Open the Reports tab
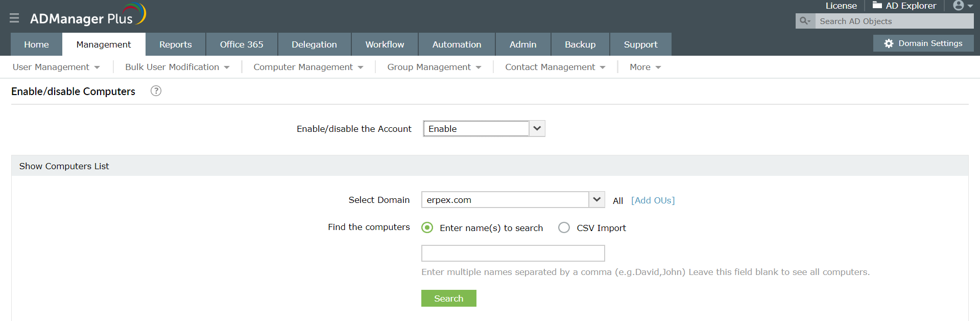The height and width of the screenshot is (321, 980). tap(176, 44)
